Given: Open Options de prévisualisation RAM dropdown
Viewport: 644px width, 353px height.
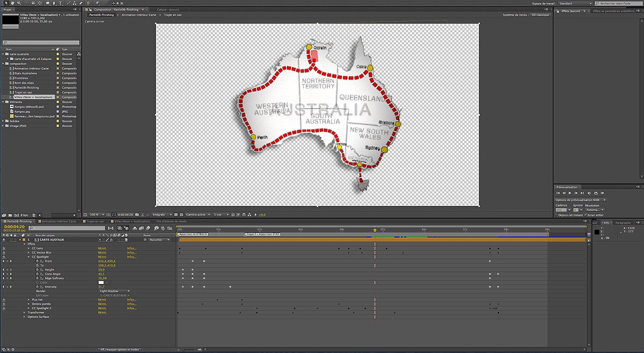Looking at the screenshot, I should coord(580,200).
